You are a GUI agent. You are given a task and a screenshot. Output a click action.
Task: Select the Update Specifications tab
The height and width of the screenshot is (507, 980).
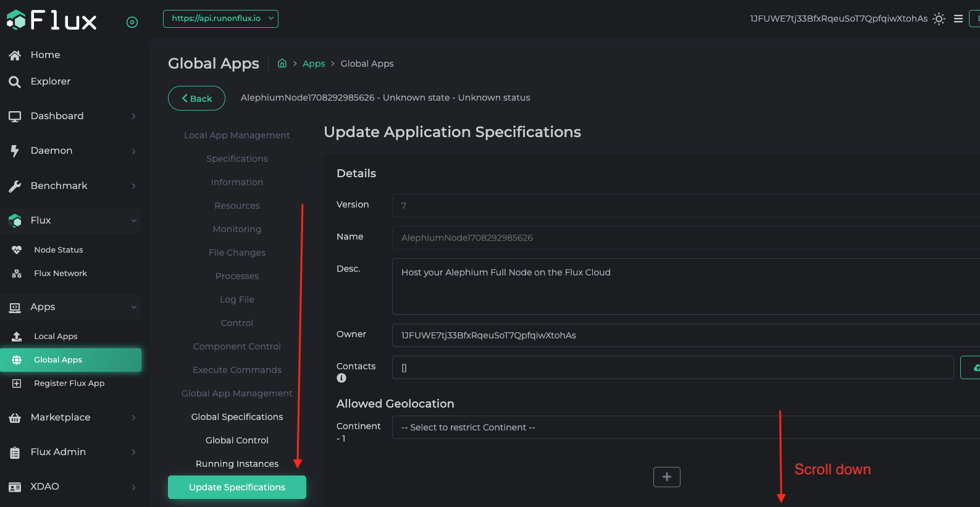(237, 487)
